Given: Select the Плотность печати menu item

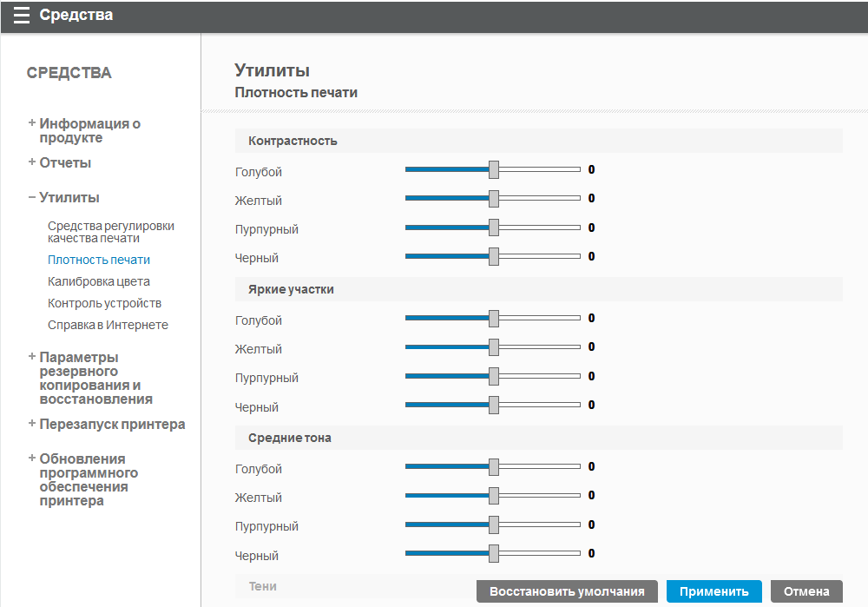Looking at the screenshot, I should click(x=99, y=259).
